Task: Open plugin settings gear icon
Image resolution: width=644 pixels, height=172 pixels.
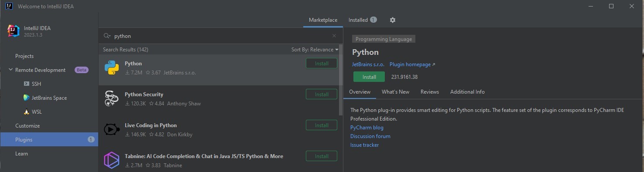Action: (x=392, y=20)
